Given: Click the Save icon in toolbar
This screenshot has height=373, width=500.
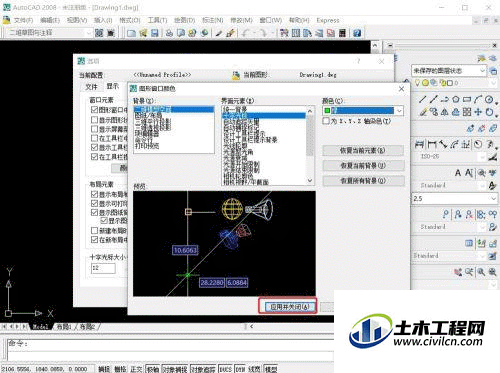Looking at the screenshot, I should click(155, 33).
